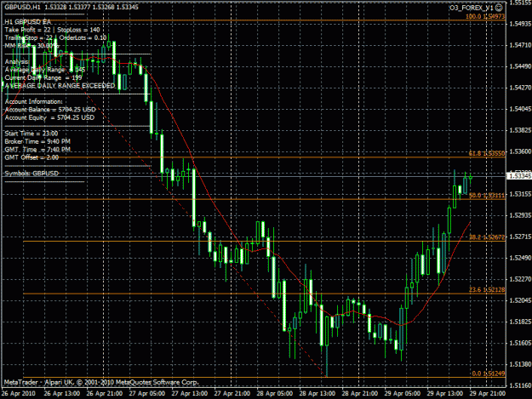Click the 1.54270 price axis value
This screenshot has width=532, height=399.
(520, 88)
